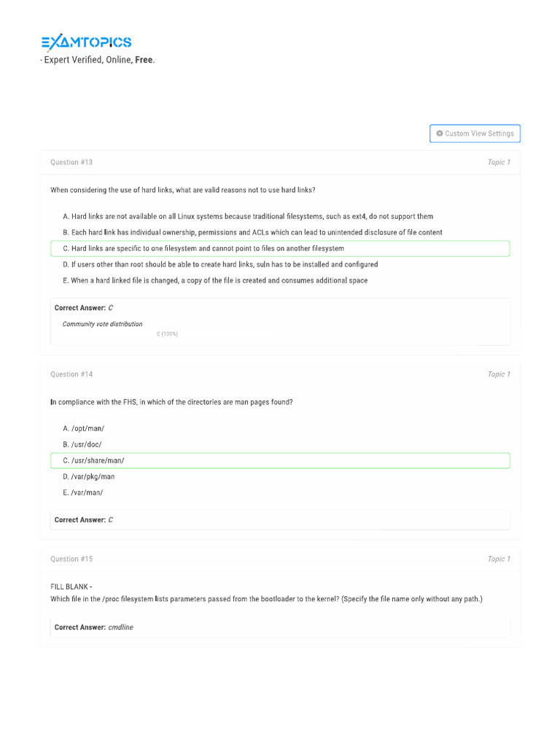Click the gear icon in Custom View Settings
Screen dimensions: 560x747
[440, 133]
